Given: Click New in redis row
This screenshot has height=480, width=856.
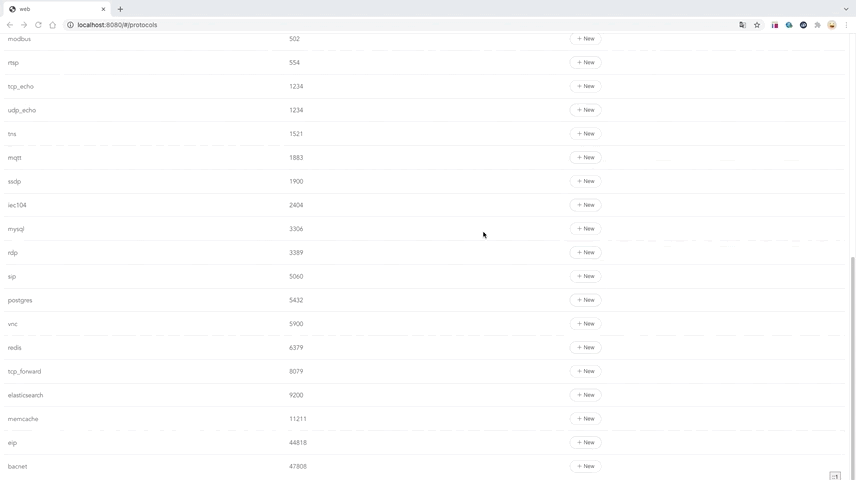Looking at the screenshot, I should pyautogui.click(x=585, y=347).
